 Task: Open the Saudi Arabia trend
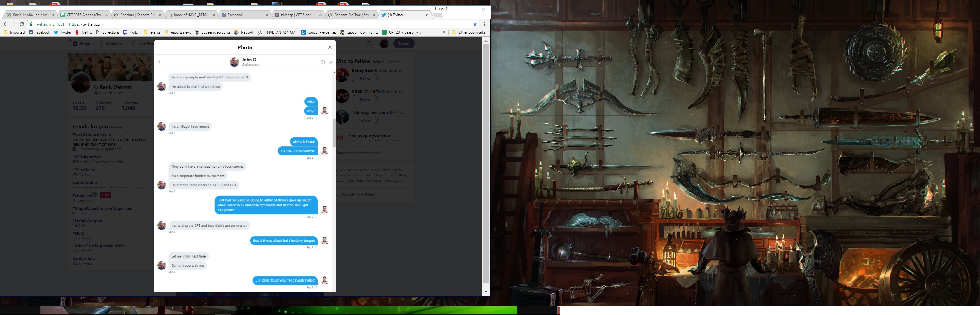[x=85, y=182]
